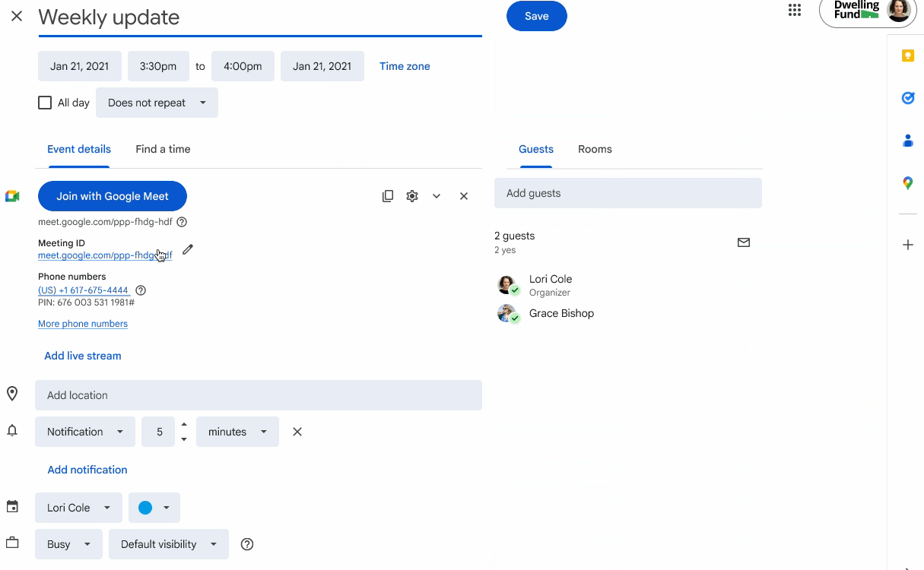Switch to the Rooms tab
Screen dimensions: 924x570
(x=595, y=149)
